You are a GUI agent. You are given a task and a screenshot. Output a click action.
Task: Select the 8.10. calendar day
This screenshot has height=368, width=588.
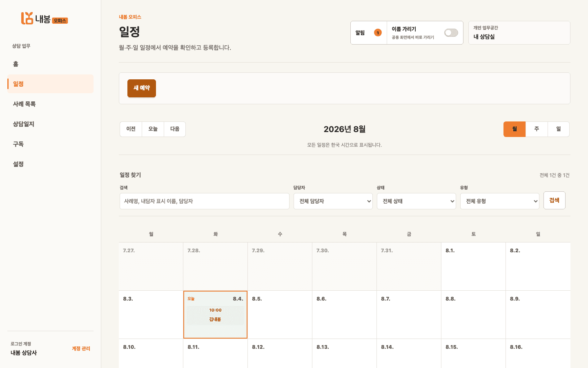pyautogui.click(x=151, y=354)
